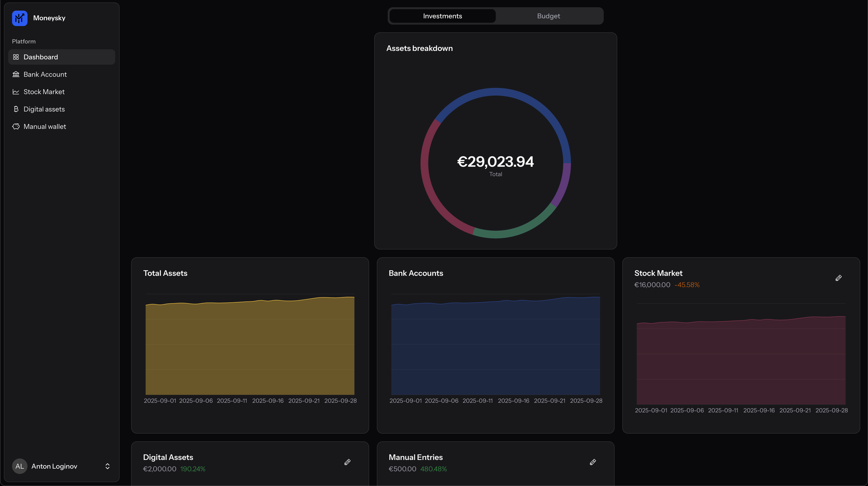Click the Total Assets yellow area chart
The width and height of the screenshot is (868, 486).
250,347
